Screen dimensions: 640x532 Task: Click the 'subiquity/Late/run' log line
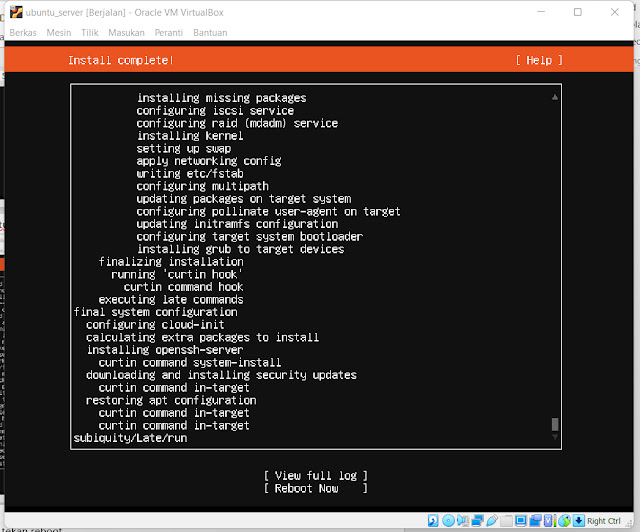point(131,438)
